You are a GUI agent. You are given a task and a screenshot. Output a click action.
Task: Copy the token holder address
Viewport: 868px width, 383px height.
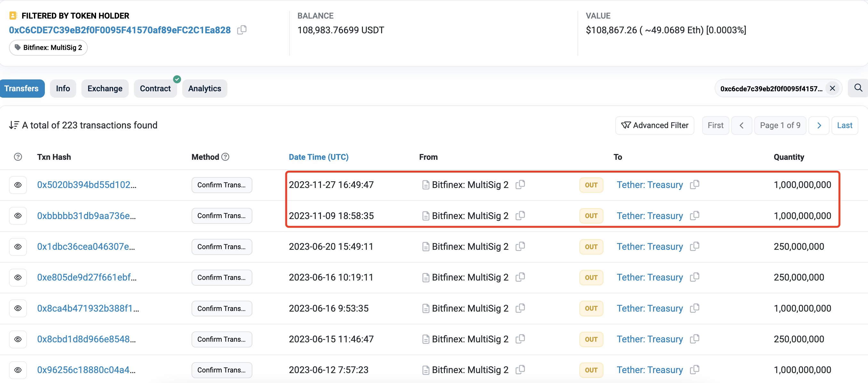click(242, 30)
